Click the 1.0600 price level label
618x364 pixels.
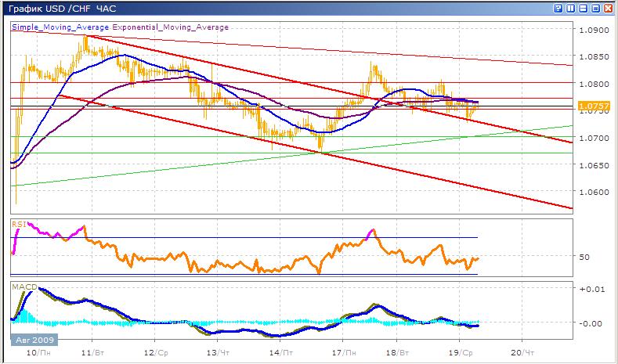[x=592, y=192]
